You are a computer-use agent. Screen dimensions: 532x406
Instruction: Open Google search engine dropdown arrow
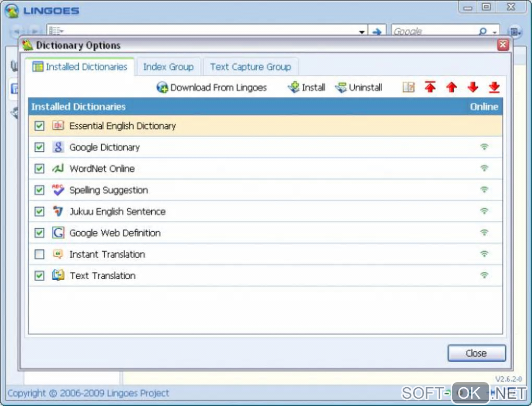(494, 32)
